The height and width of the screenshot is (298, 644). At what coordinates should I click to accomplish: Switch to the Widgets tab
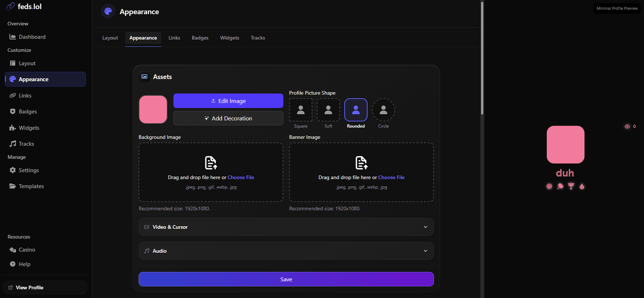coord(230,38)
